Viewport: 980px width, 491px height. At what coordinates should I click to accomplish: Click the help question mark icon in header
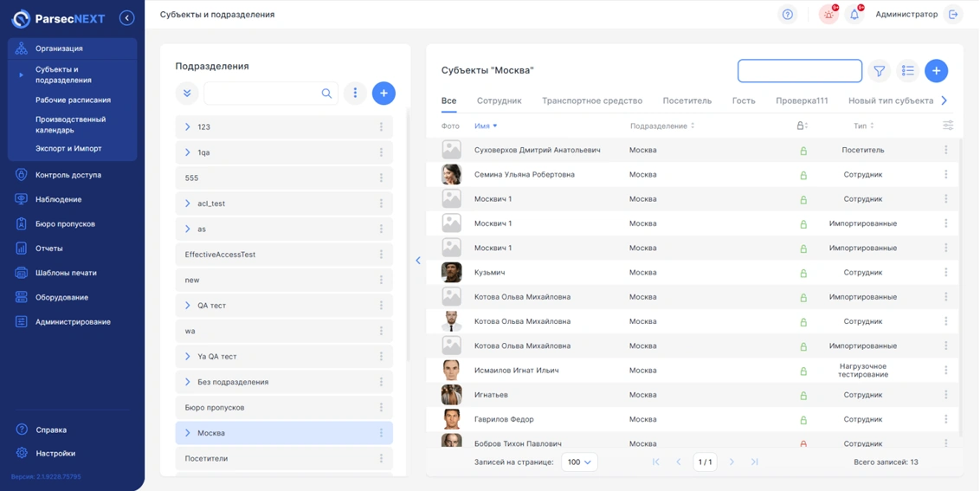[787, 15]
